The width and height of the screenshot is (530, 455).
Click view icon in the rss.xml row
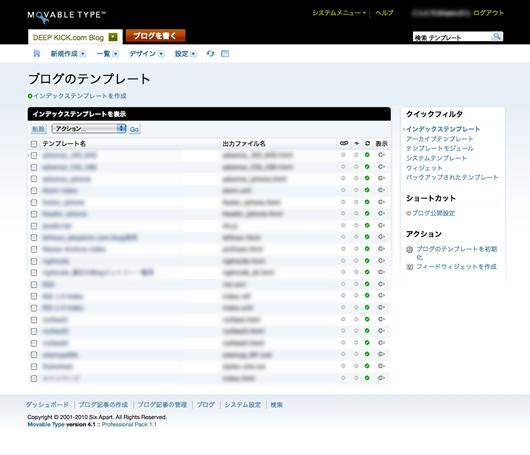(x=381, y=284)
